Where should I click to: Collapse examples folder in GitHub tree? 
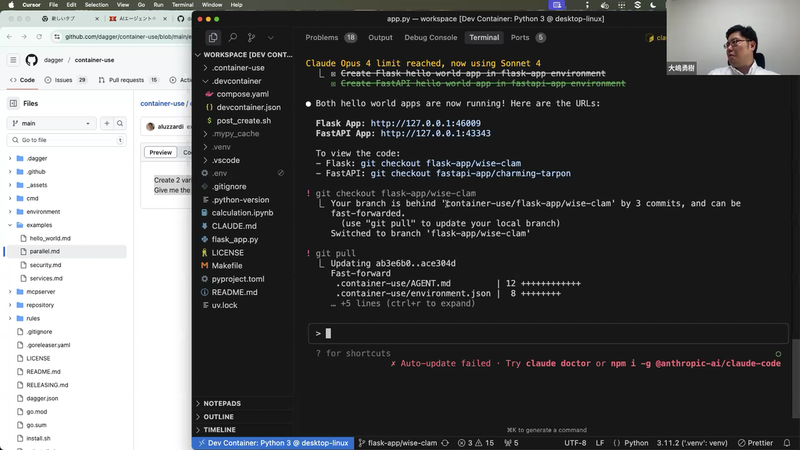[10, 225]
